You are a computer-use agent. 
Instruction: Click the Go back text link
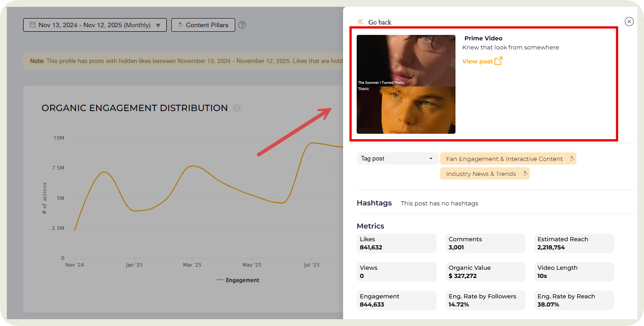pos(379,22)
